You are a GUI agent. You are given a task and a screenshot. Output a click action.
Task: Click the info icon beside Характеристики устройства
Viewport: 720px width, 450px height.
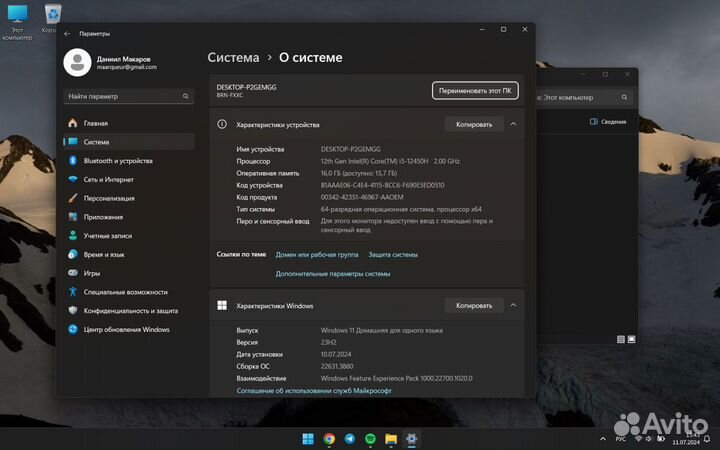pyautogui.click(x=222, y=124)
